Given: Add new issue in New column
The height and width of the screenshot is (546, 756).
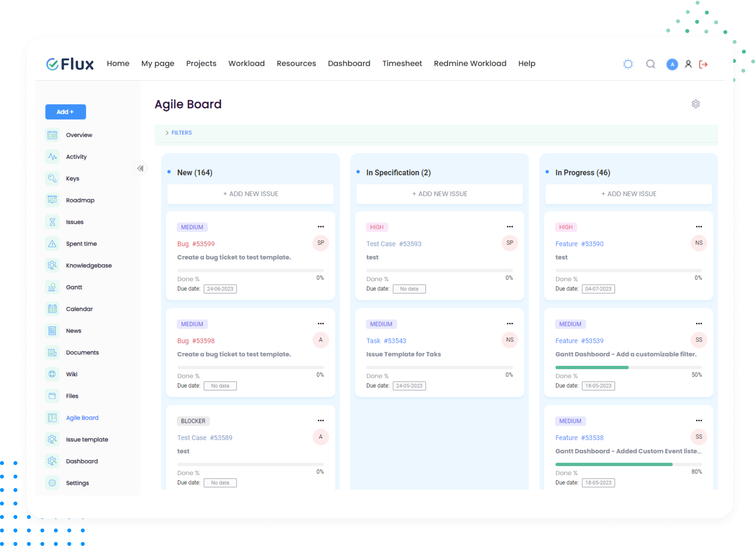Looking at the screenshot, I should point(250,194).
